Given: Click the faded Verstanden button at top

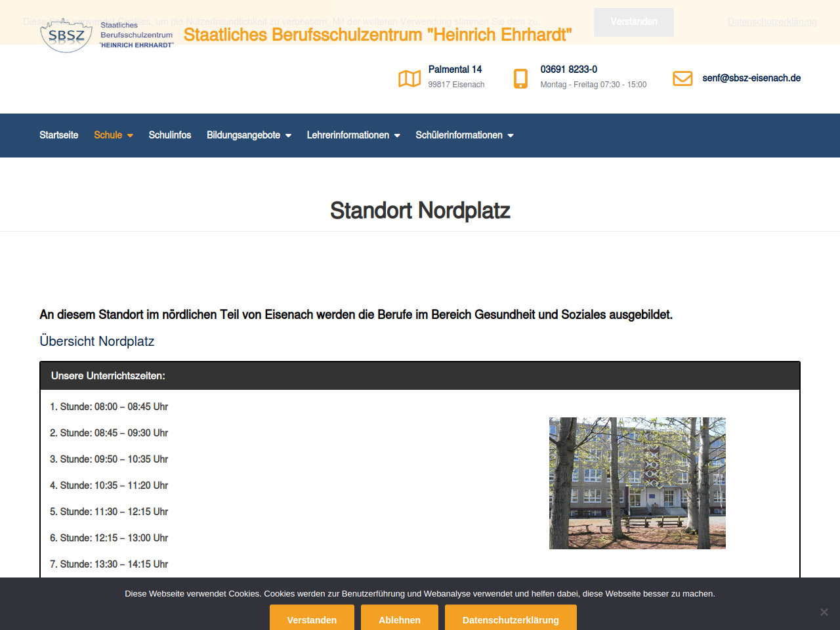Looking at the screenshot, I should pyautogui.click(x=633, y=22).
